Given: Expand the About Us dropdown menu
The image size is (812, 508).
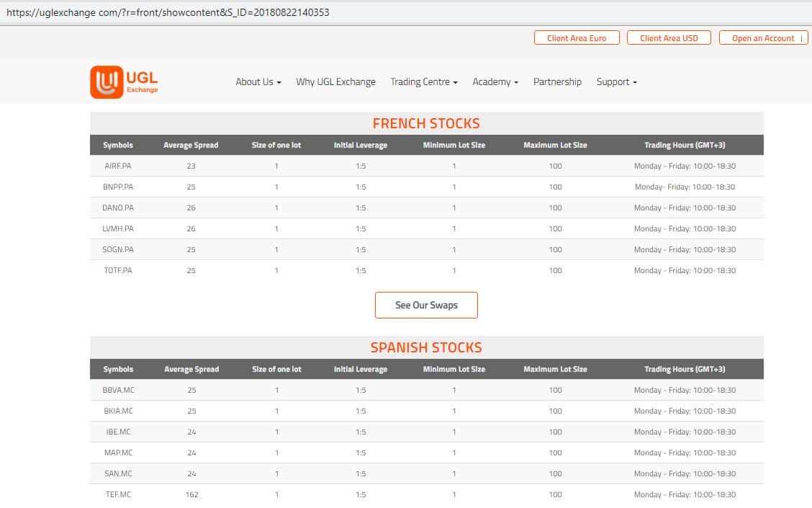Looking at the screenshot, I should point(258,82).
